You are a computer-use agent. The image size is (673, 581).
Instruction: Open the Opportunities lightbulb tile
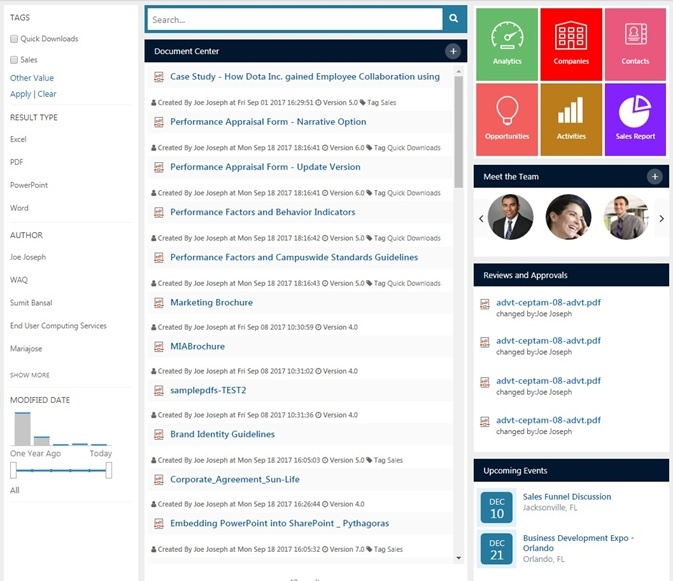tap(507, 119)
